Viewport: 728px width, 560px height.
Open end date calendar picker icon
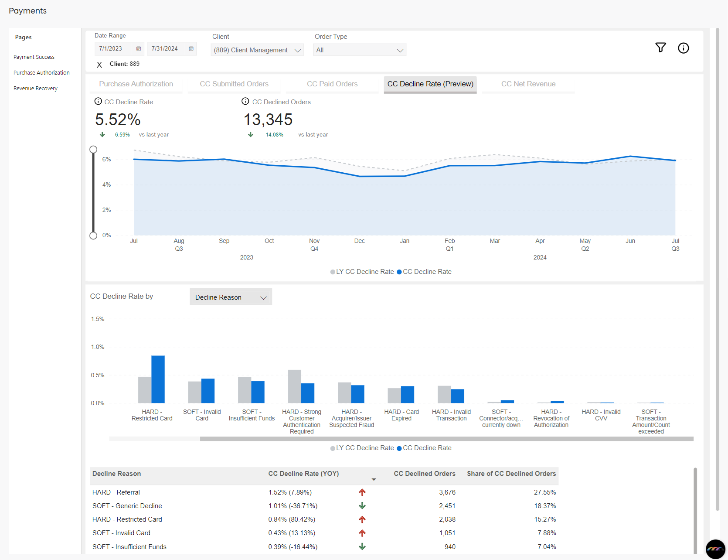tap(191, 49)
